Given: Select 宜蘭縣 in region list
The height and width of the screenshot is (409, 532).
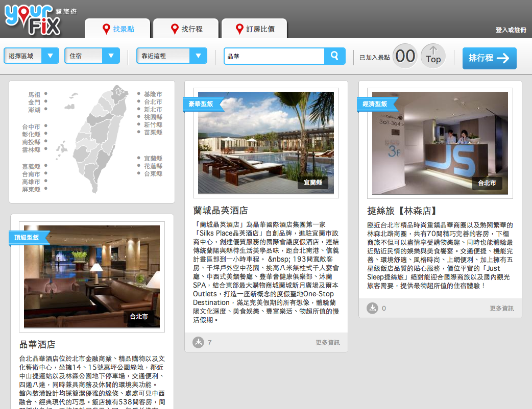Looking at the screenshot, I should point(153,159).
